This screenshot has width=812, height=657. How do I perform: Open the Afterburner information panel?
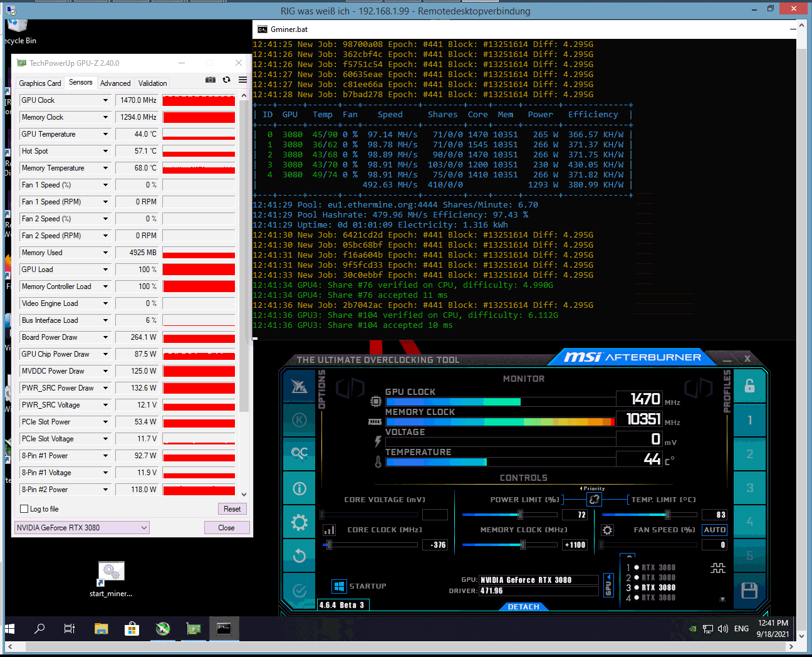[299, 488]
